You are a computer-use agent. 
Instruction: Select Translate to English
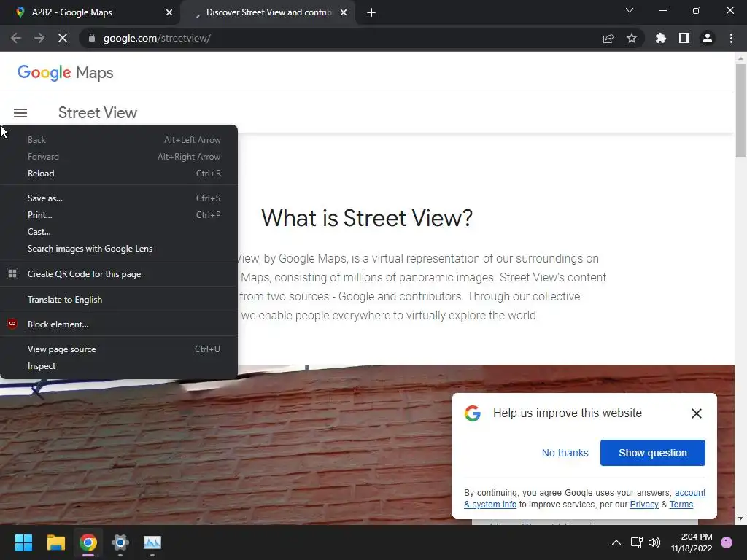(119, 300)
